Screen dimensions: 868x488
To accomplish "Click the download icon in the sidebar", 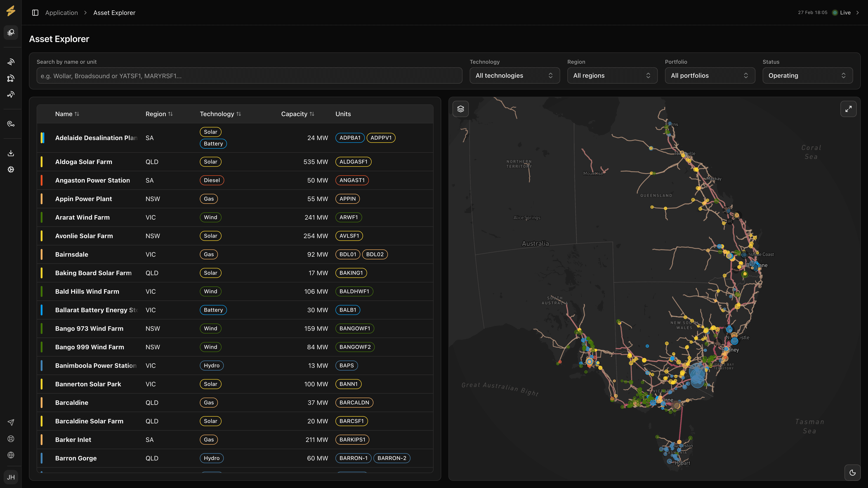I will point(11,153).
